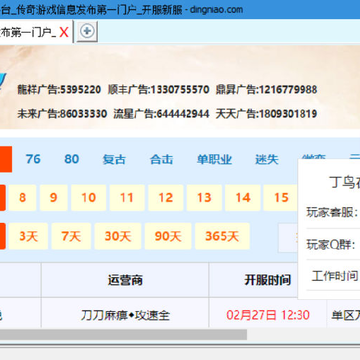Screen dimensions: 360x360
Task: Filter by 3天 range
Action: [28, 236]
